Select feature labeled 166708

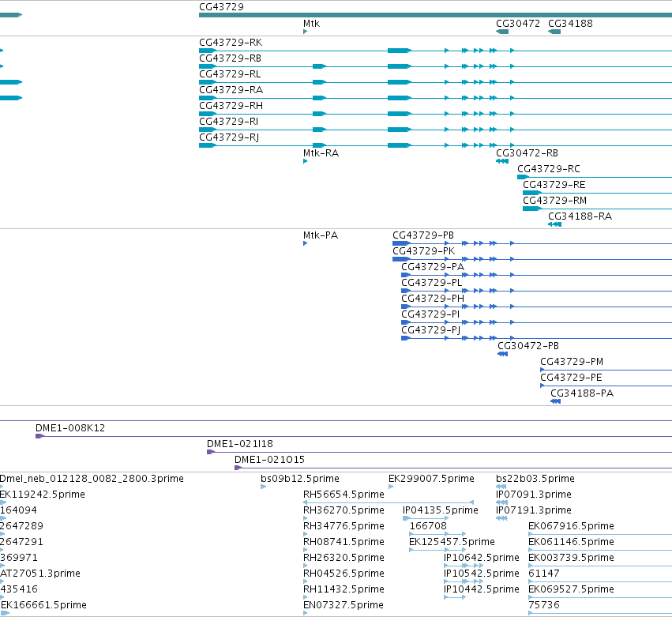(428, 526)
